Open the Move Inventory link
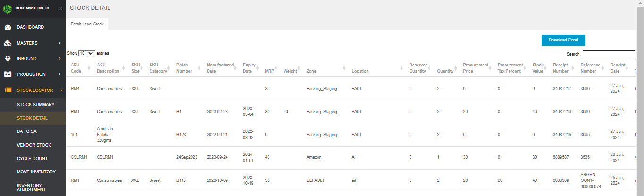The width and height of the screenshot is (644, 196). tap(36, 172)
